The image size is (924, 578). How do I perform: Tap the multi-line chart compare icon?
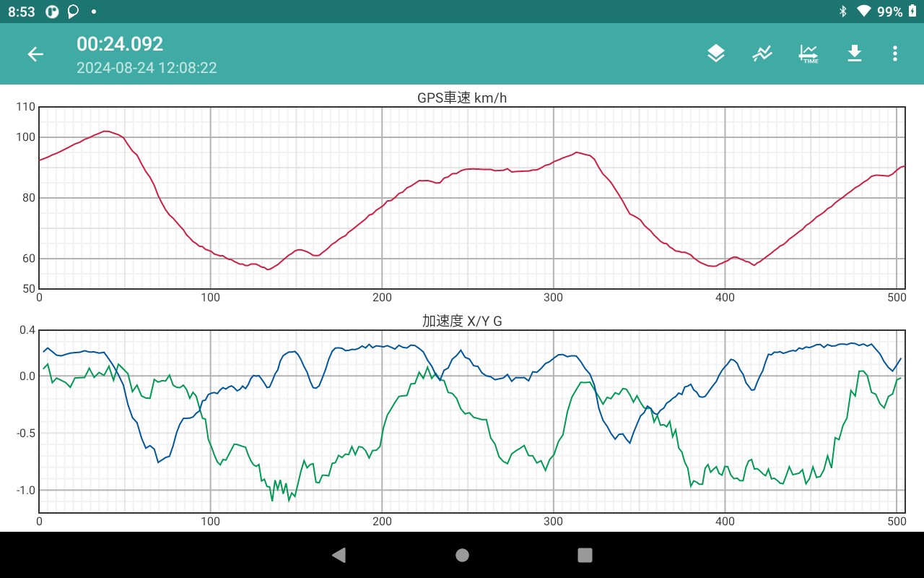click(762, 53)
